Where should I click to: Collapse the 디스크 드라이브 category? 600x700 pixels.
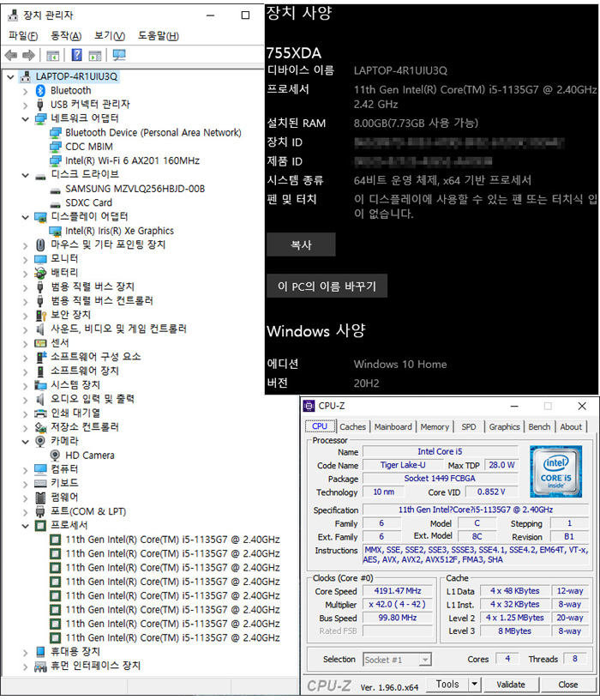[x=25, y=175]
